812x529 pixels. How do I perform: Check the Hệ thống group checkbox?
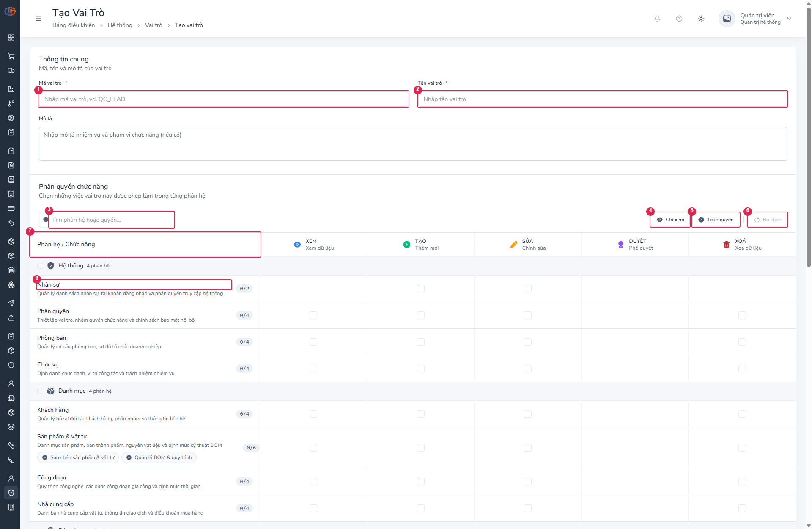[40, 266]
